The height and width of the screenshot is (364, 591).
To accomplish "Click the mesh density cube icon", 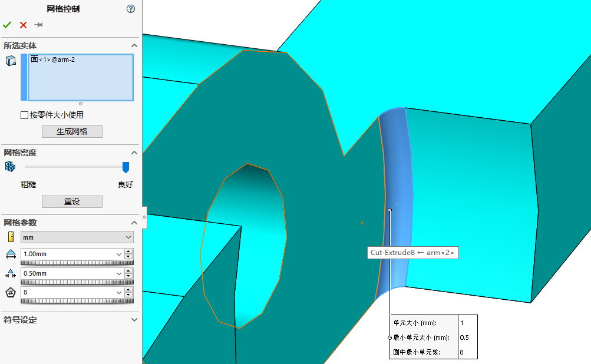I will pos(10,167).
